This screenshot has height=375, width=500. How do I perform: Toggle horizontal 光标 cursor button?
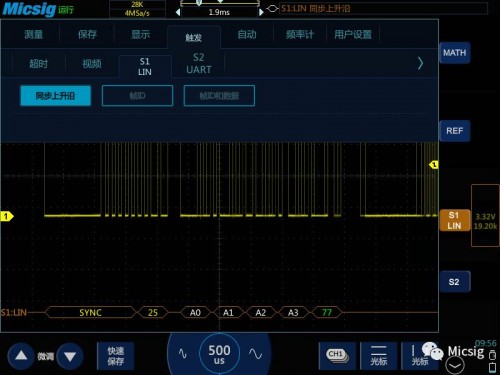[379, 356]
